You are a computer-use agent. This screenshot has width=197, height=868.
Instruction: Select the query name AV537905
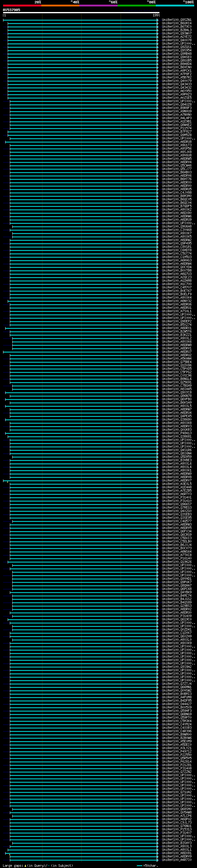11,10
